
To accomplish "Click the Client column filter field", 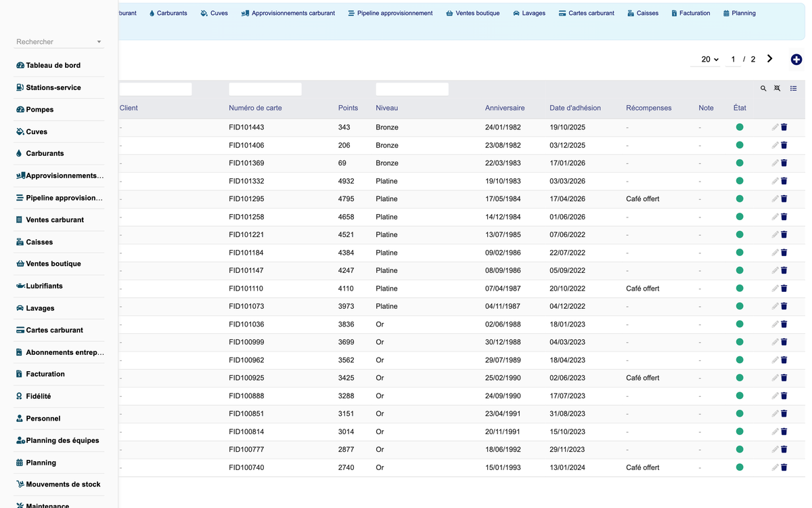I will 156,89.
